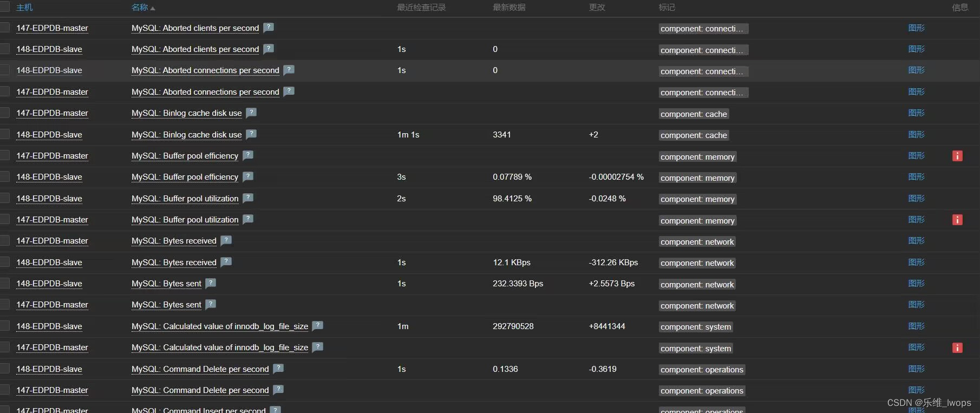
Task: Open 图形 graph link for slave Binlog cache disk use
Action: (916, 134)
